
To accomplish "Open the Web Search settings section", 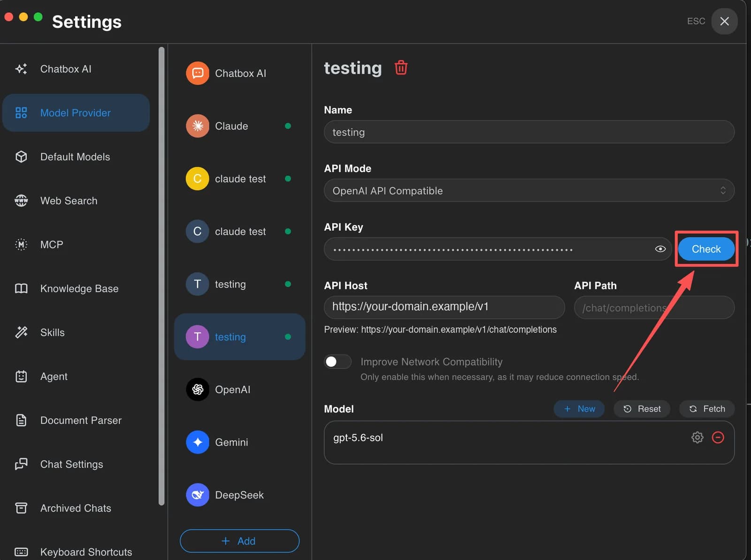I will point(76,201).
